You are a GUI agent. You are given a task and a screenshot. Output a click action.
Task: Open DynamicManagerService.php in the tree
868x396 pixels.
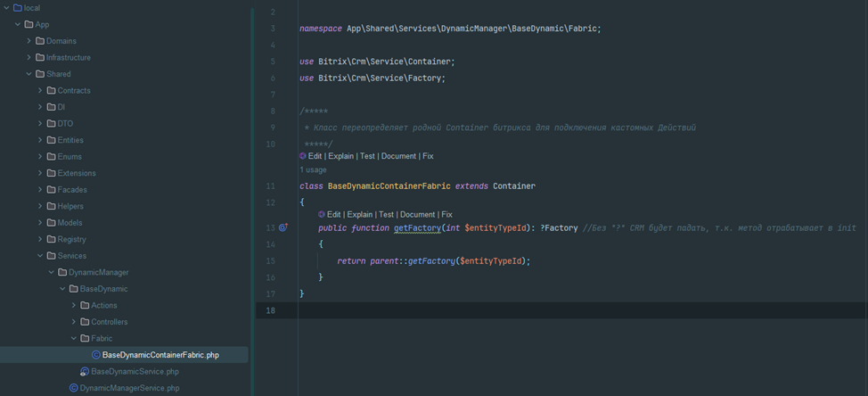point(129,388)
